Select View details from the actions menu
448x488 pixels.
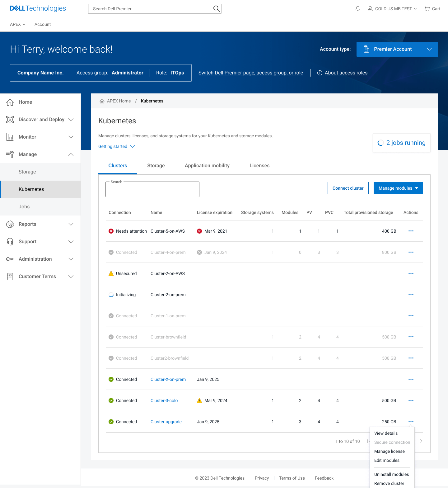coord(386,433)
